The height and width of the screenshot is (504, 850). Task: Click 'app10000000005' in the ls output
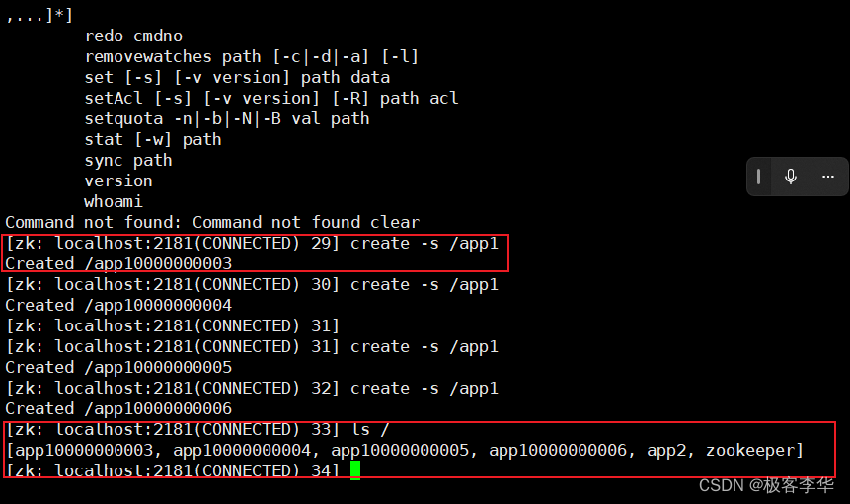click(x=400, y=451)
